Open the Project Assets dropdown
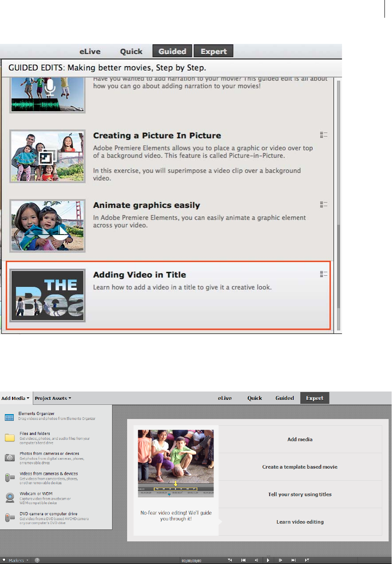This screenshot has width=392, height=564. 53,398
